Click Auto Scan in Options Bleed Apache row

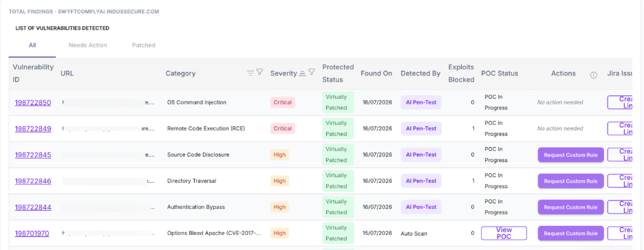pos(414,234)
